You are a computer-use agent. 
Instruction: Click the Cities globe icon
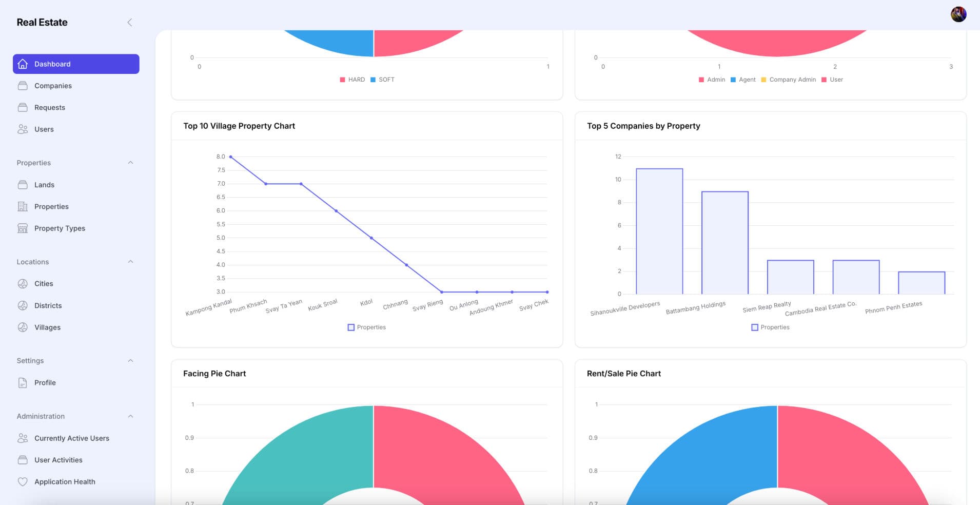[x=23, y=283]
